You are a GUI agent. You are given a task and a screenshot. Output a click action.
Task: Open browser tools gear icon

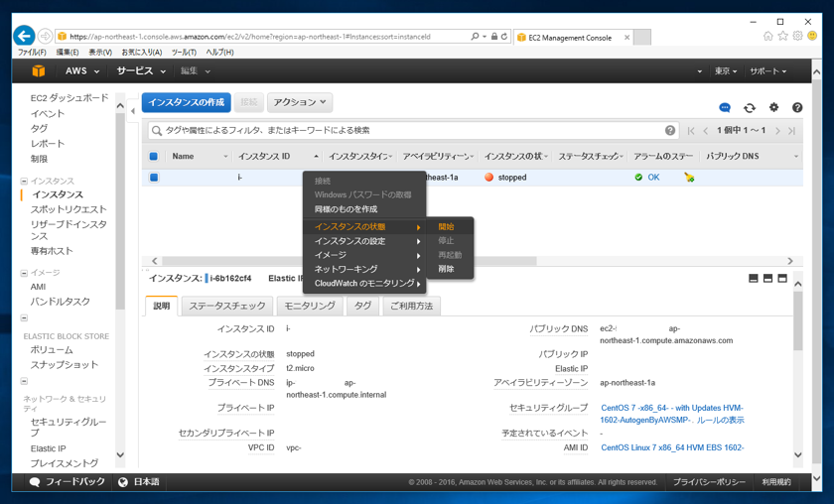[x=797, y=36]
